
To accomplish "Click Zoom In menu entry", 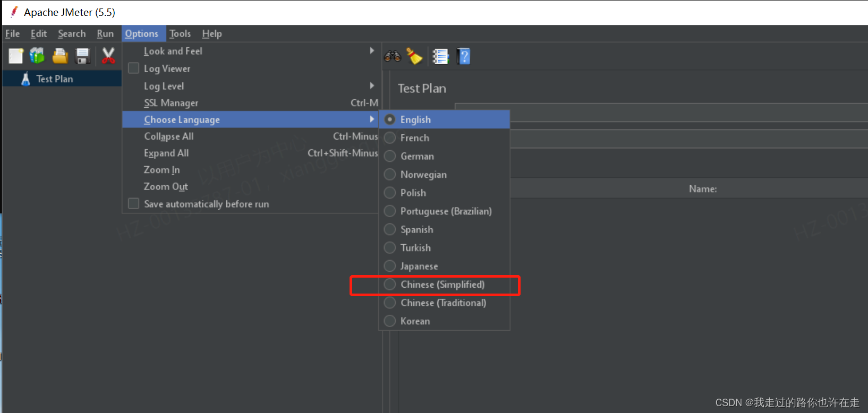I will click(250, 170).
